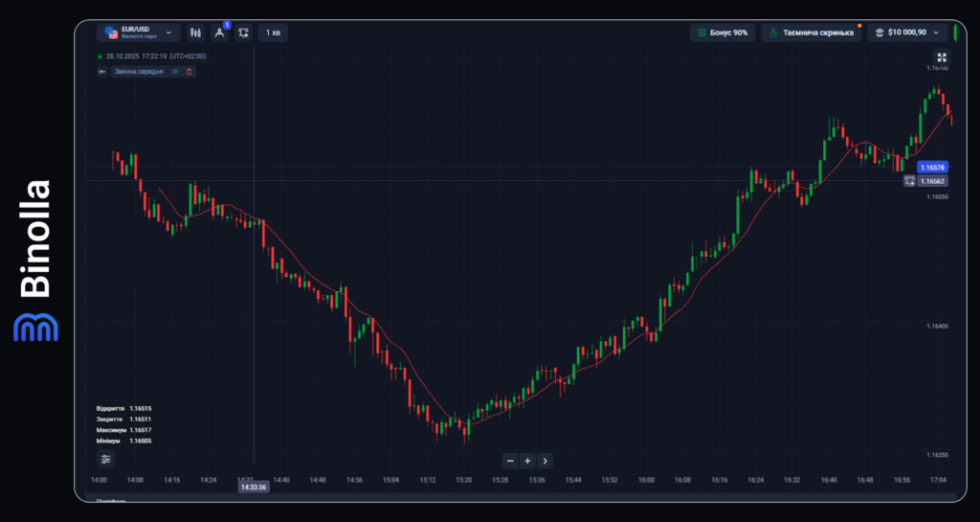Click the 1.16250 price axis label

tap(938, 455)
